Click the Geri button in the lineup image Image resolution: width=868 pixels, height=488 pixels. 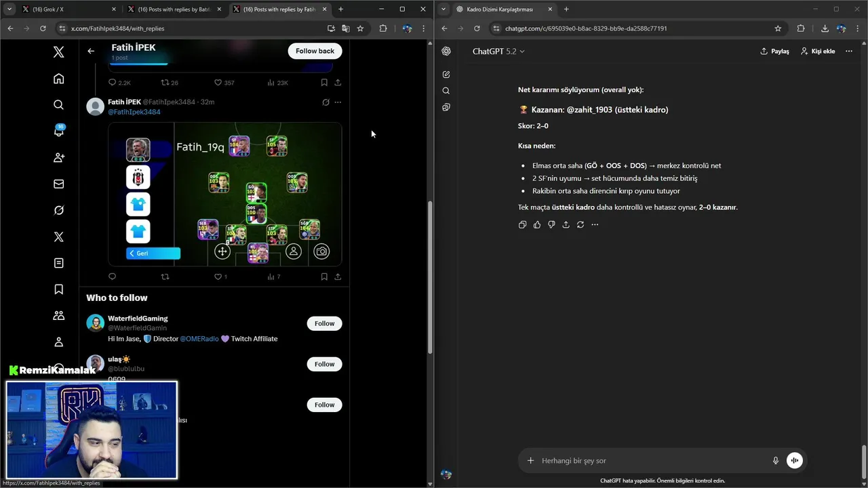point(153,253)
